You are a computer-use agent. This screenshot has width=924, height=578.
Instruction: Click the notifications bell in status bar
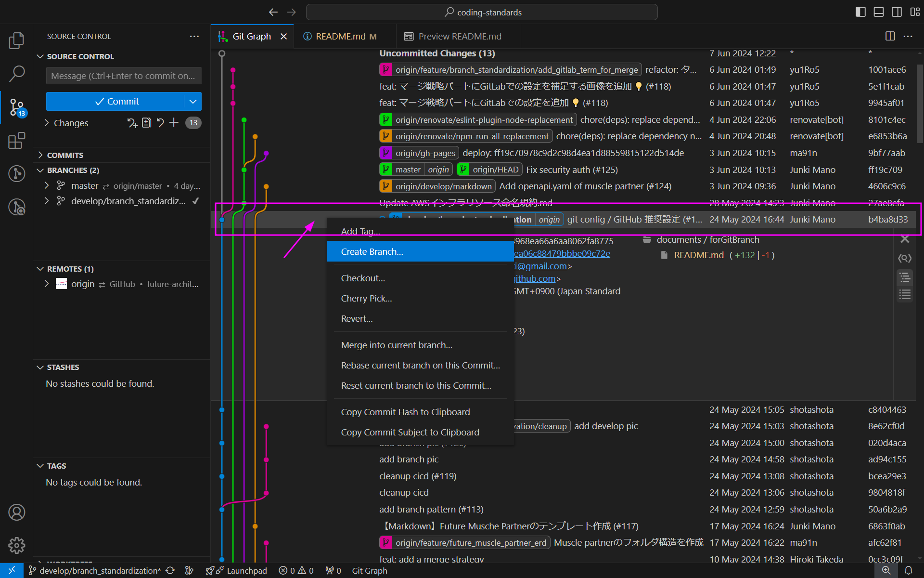pyautogui.click(x=909, y=571)
